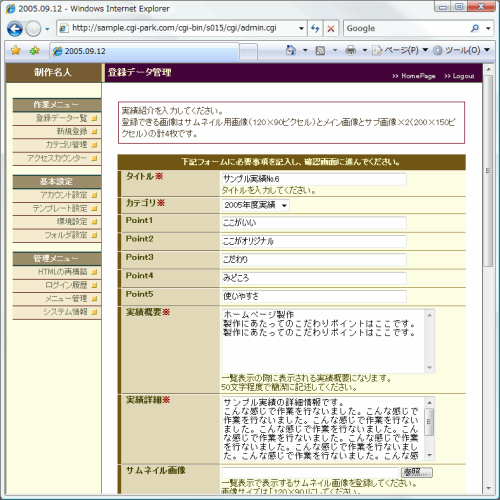Click the red Stop loading icon
Image resolution: width=500 pixels, height=500 pixels.
[331, 28]
